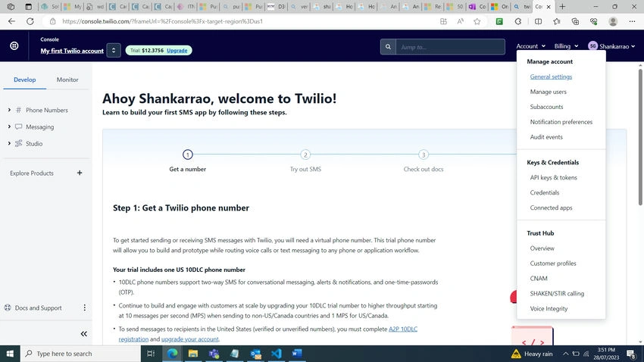Click the Studio flow icon
This screenshot has width=644, height=362.
(18, 144)
